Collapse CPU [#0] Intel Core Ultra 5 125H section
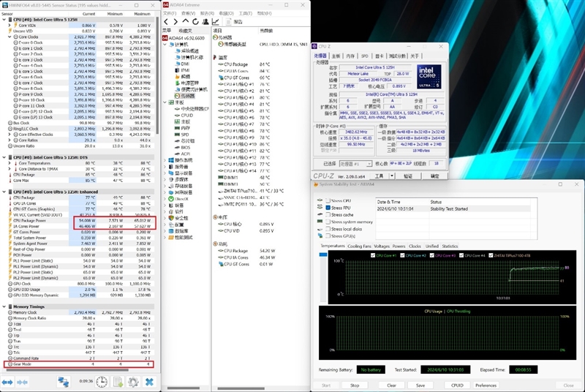585x392 pixels. [4, 20]
